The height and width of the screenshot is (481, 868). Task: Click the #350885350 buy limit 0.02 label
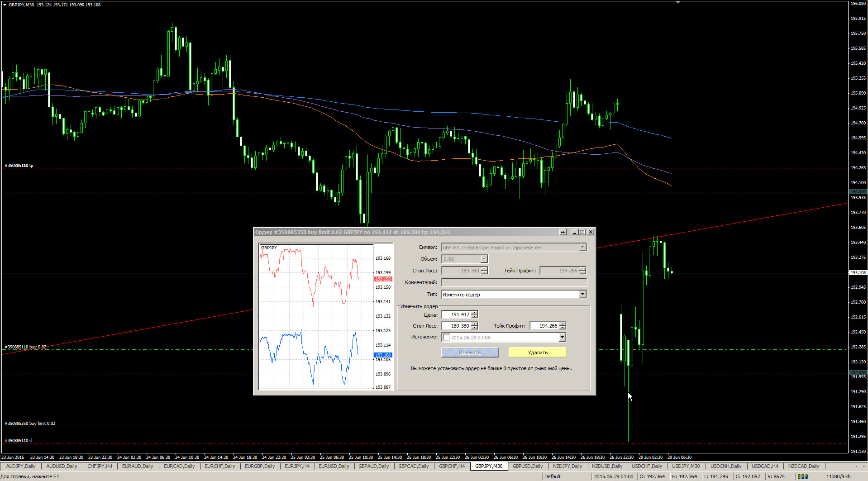coord(30,424)
